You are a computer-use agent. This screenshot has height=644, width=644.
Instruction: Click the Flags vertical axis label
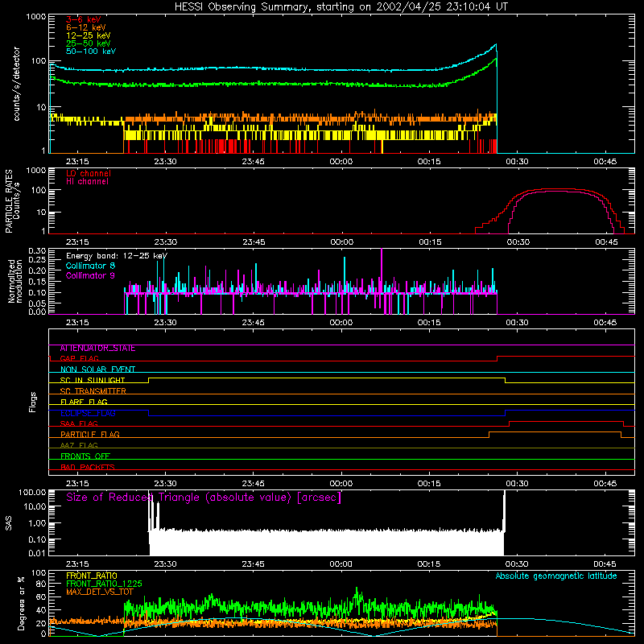(33, 402)
